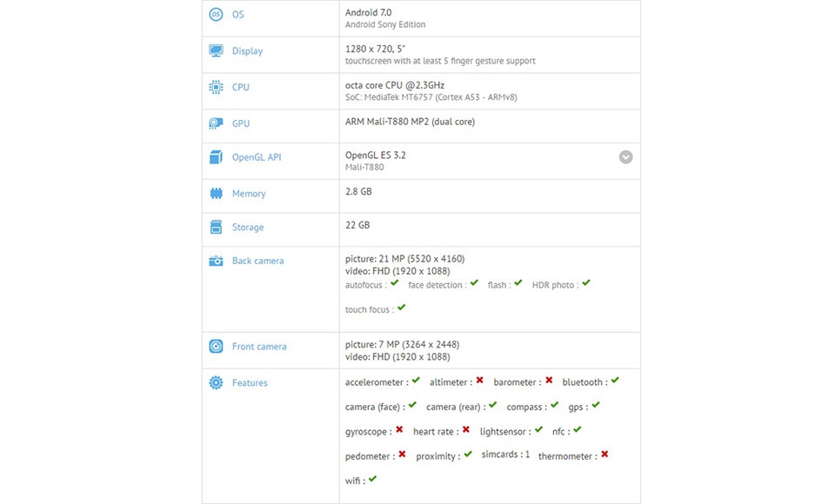Click the Front camera label
The width and height of the screenshot is (835, 504).
point(259,347)
